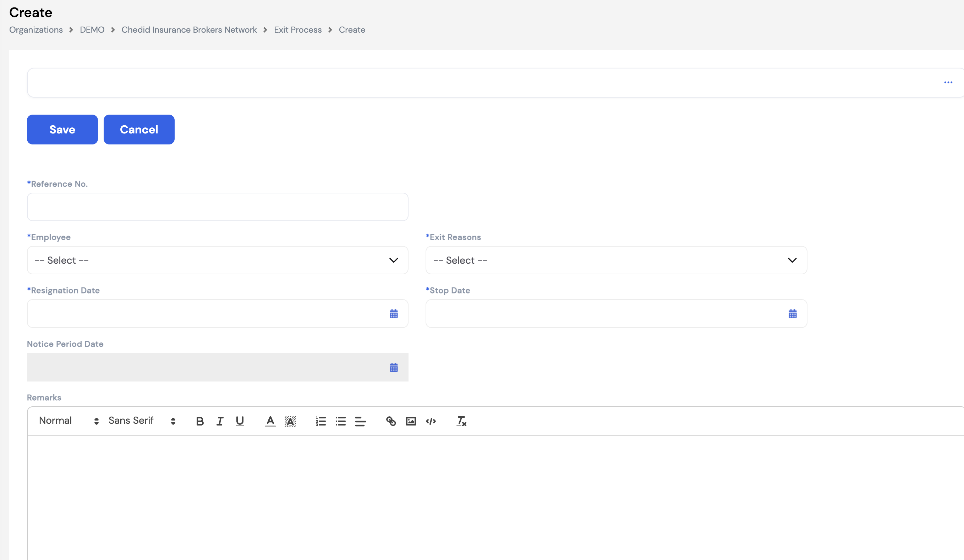Open the Sans Serif font dropdown
This screenshot has width=964, height=560.
[142, 421]
